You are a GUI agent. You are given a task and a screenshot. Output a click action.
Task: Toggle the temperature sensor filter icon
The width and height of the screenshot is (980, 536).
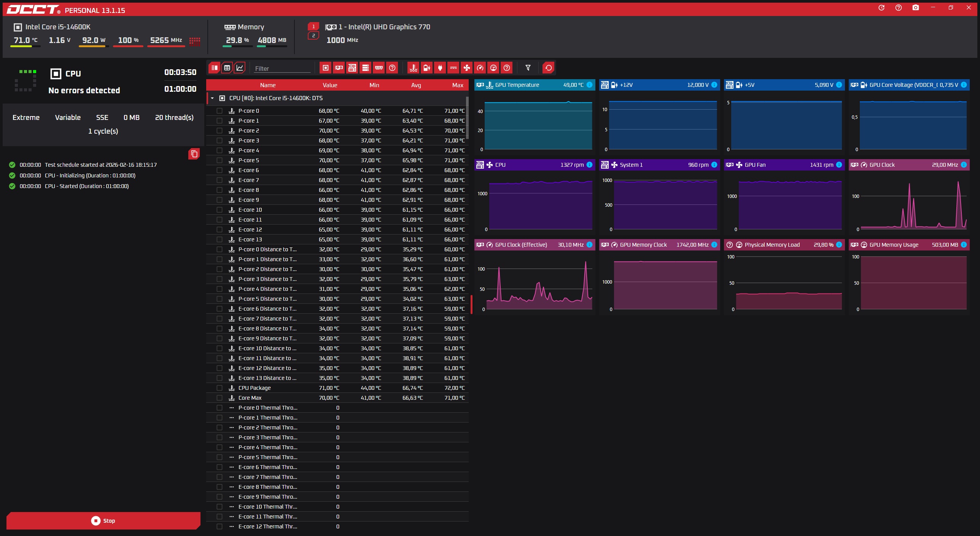413,68
